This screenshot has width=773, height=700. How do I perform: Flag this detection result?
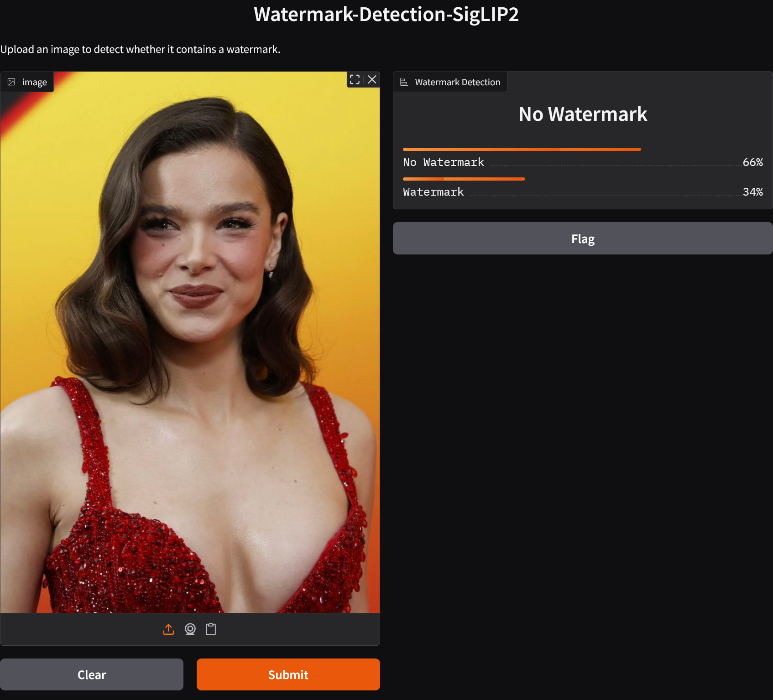pyautogui.click(x=582, y=239)
